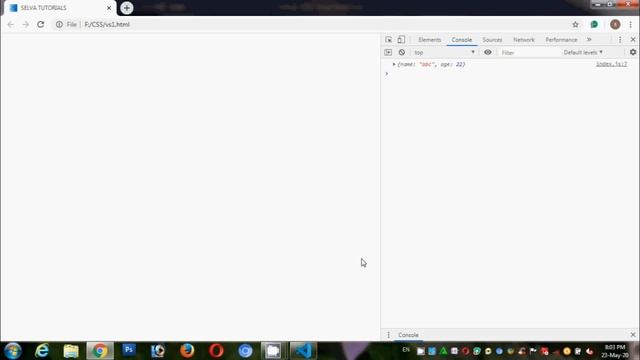The image size is (640, 360).
Task: Open the index.js:7 source link
Action: tap(611, 64)
